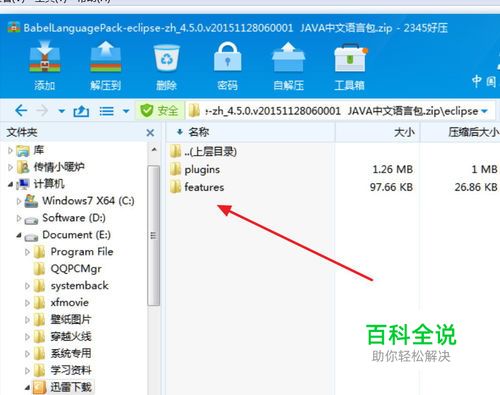Click the 删除 (Delete) recycle bin icon
Screen dimensions: 500x395
pos(166,58)
